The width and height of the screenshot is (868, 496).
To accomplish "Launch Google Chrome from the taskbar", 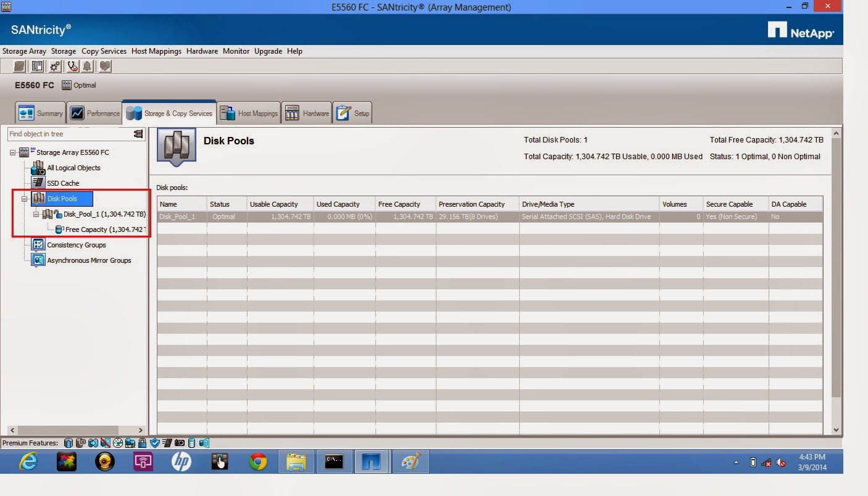I will 257,461.
